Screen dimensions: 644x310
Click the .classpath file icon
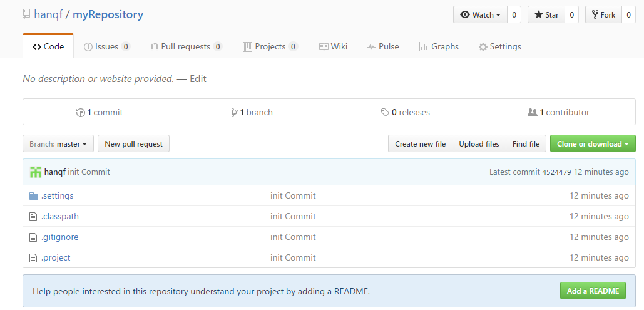point(33,216)
